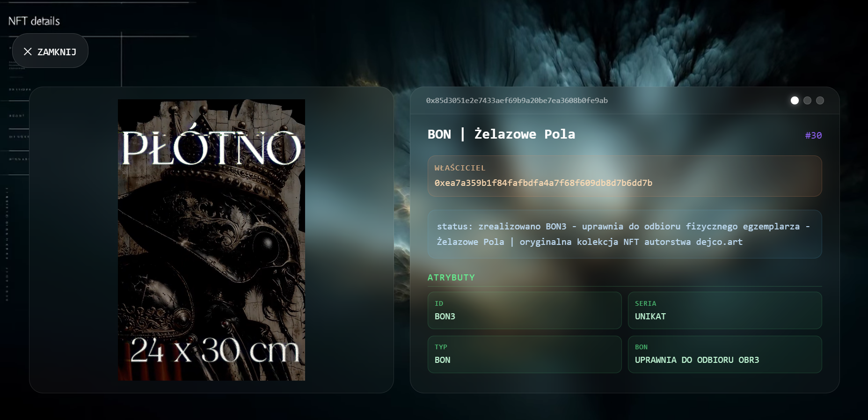The width and height of the screenshot is (868, 420).
Task: Select the SERIA attribute card UNIKAT
Action: tap(725, 310)
